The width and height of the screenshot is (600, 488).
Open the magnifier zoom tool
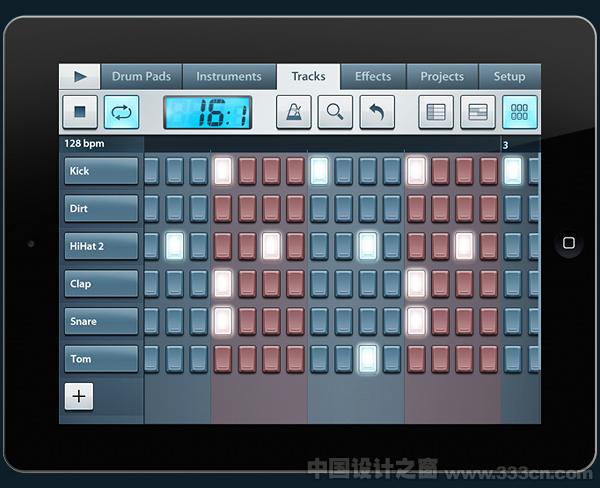click(335, 112)
